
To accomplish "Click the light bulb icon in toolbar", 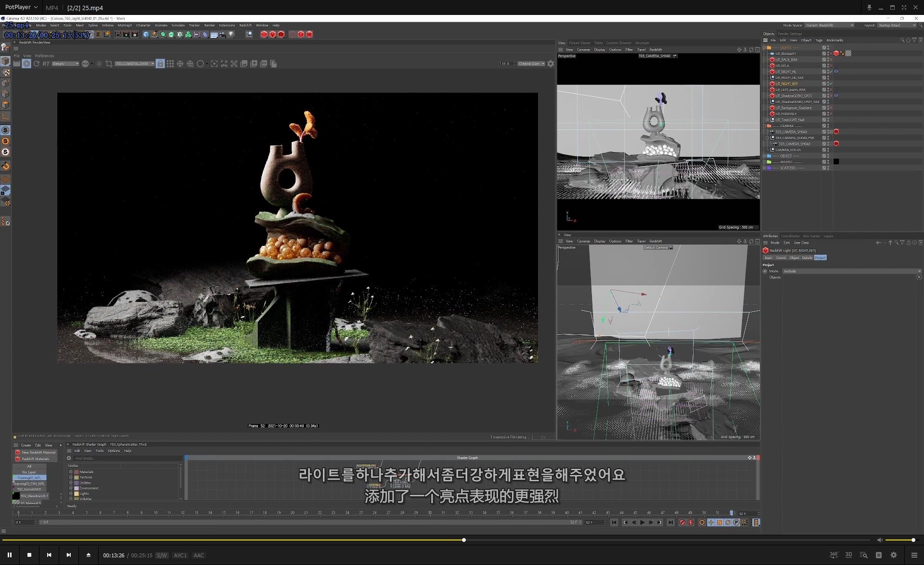I will [231, 34].
